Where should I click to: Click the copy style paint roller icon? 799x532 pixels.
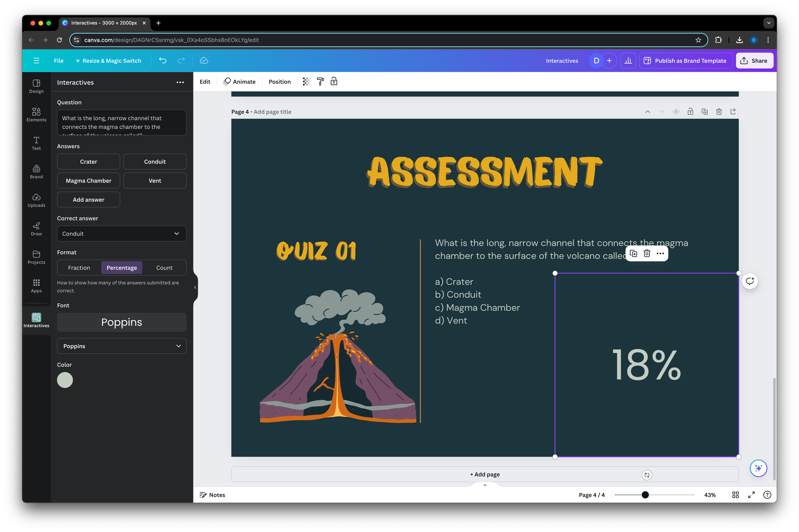pyautogui.click(x=320, y=81)
